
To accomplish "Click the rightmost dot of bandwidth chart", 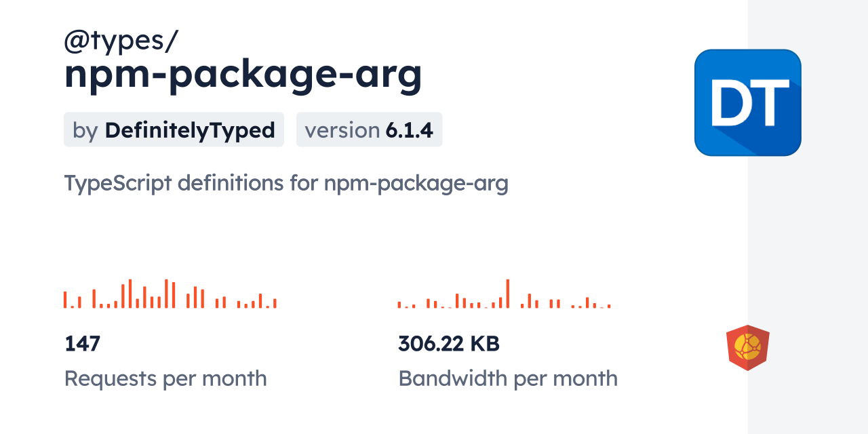I will click(609, 307).
